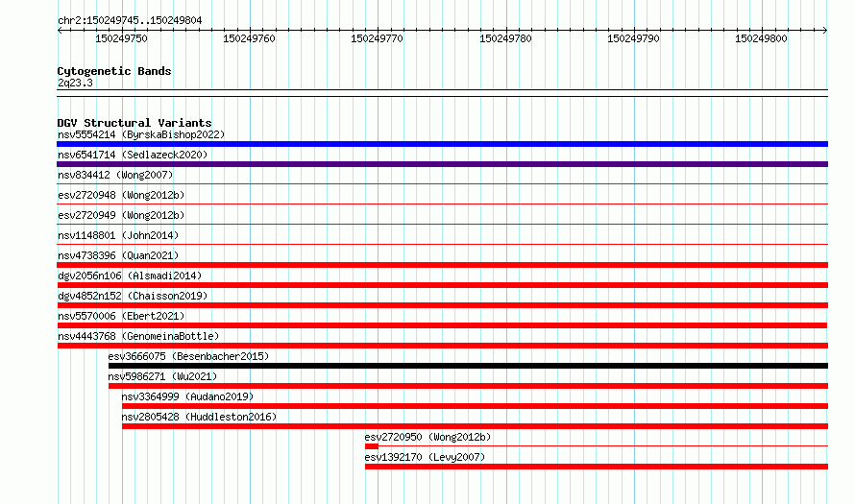The image size is (855, 504).
Task: Click the chr2:150249745..150249804 region label
Action: (x=130, y=20)
